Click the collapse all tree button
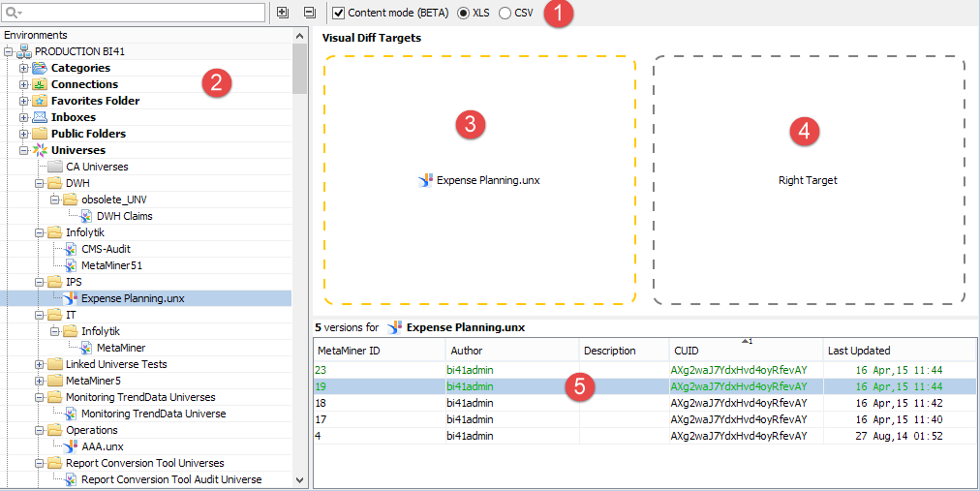 [x=309, y=12]
